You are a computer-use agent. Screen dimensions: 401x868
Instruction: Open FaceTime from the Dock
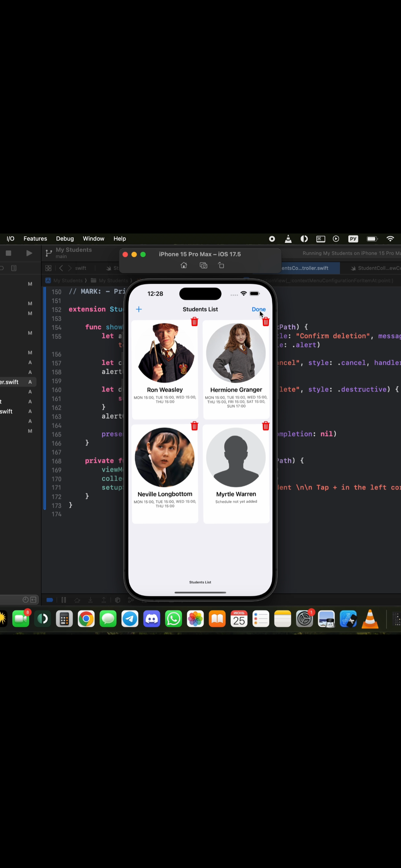click(21, 619)
